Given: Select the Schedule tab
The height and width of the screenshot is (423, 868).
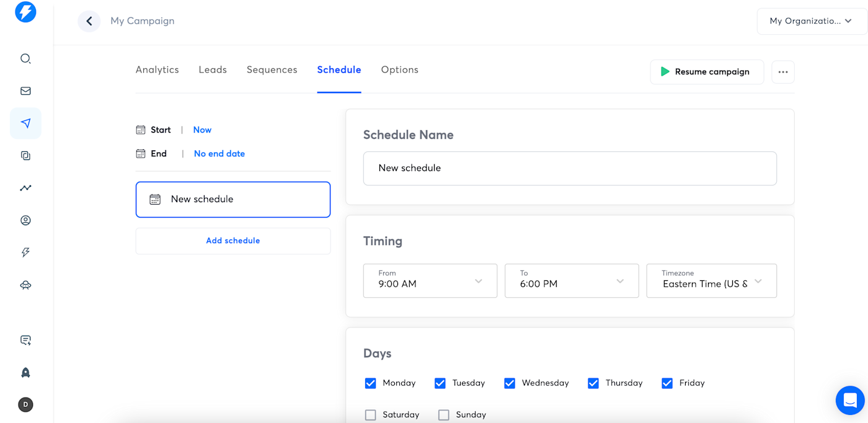Looking at the screenshot, I should coord(339,70).
